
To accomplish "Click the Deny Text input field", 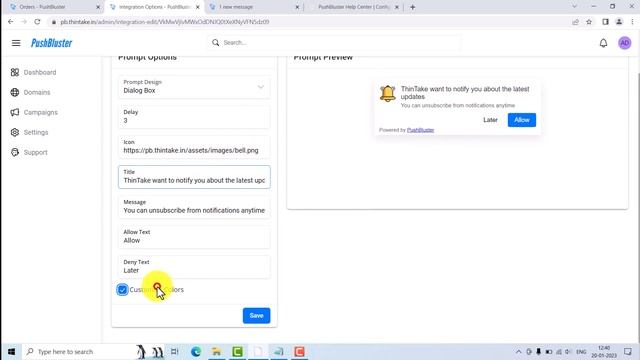I will point(194,267).
